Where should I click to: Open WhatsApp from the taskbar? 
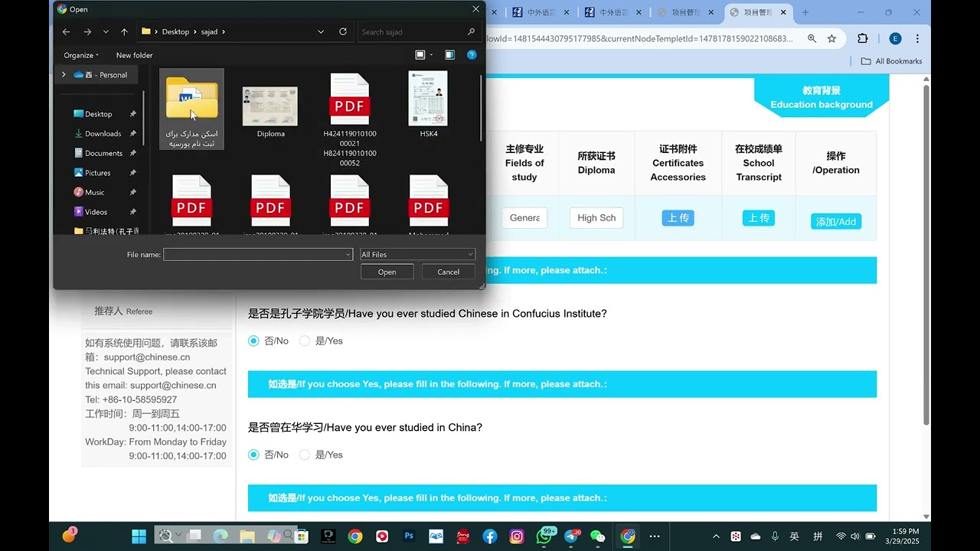544,536
